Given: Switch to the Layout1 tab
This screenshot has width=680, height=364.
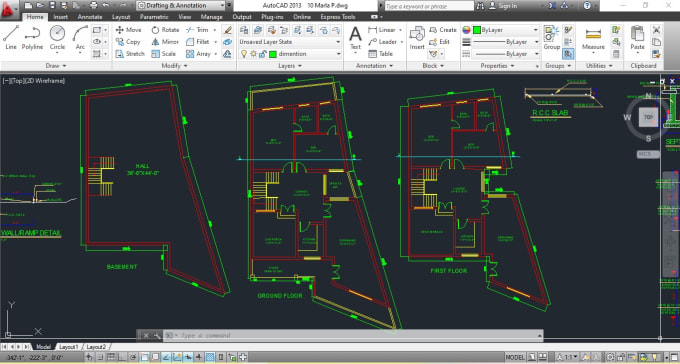Looking at the screenshot, I should (69, 347).
